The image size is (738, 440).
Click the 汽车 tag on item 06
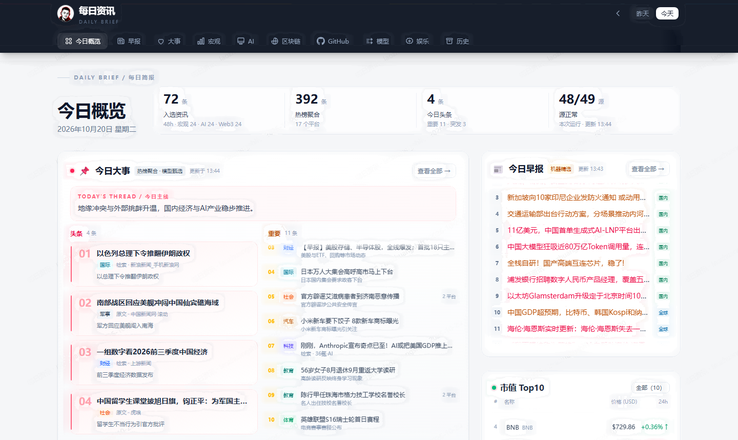coord(289,321)
